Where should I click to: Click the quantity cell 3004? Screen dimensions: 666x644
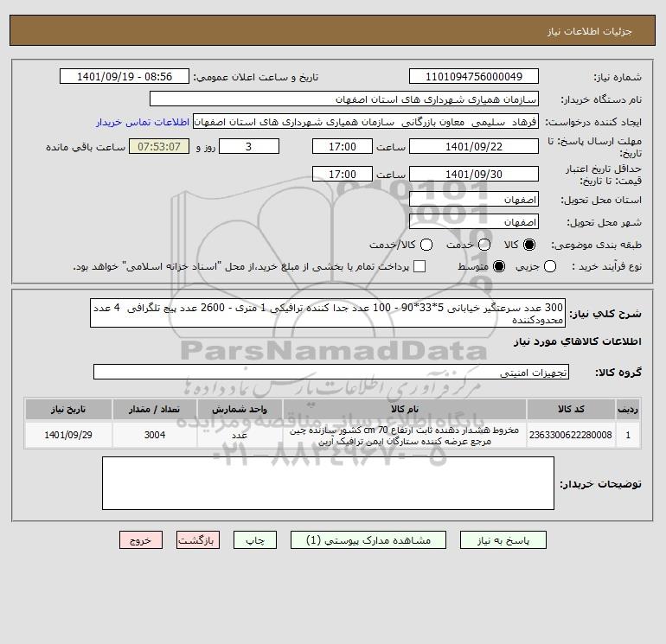[x=155, y=435]
